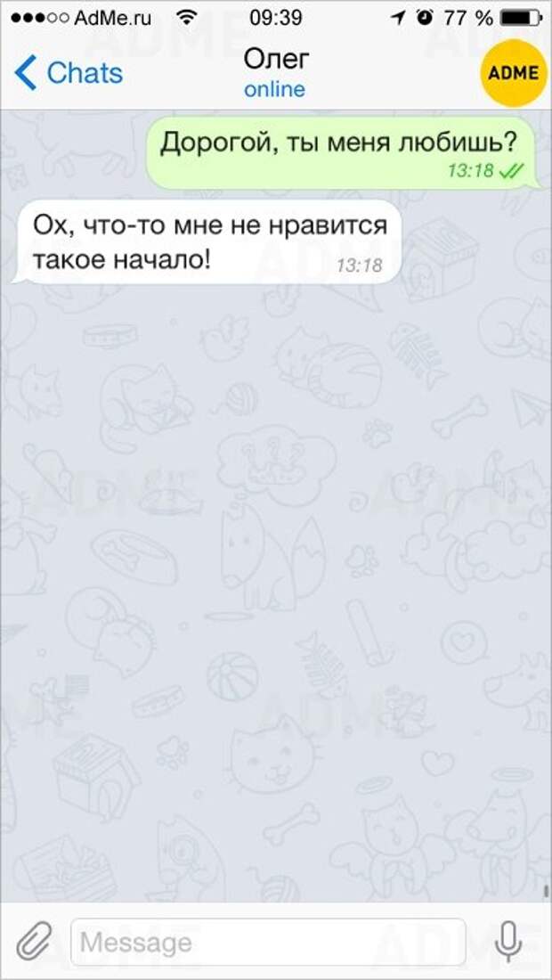Image resolution: width=552 pixels, height=980 pixels.
Task: Go back to Chats list
Action: 69,73
